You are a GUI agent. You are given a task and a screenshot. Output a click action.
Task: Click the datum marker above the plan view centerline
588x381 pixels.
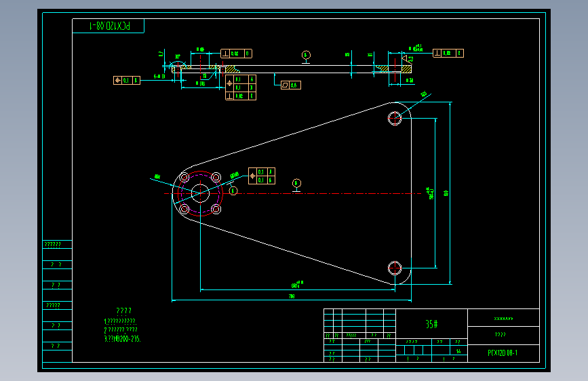coord(296,183)
